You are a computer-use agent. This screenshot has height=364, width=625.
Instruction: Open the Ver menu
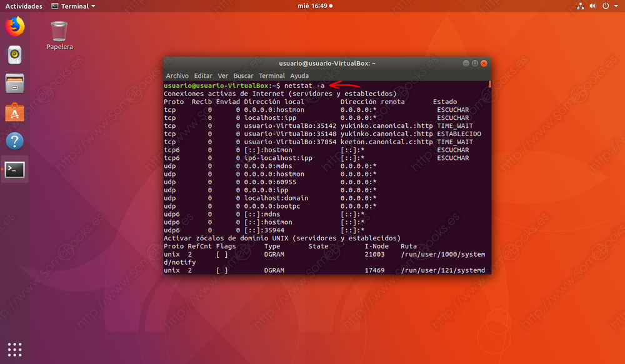[223, 76]
